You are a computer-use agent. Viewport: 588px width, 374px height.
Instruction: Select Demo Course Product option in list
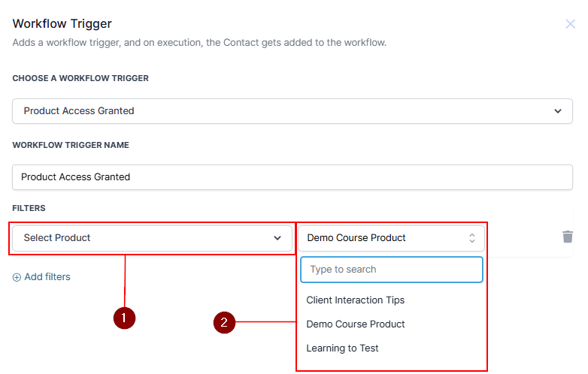tap(356, 324)
